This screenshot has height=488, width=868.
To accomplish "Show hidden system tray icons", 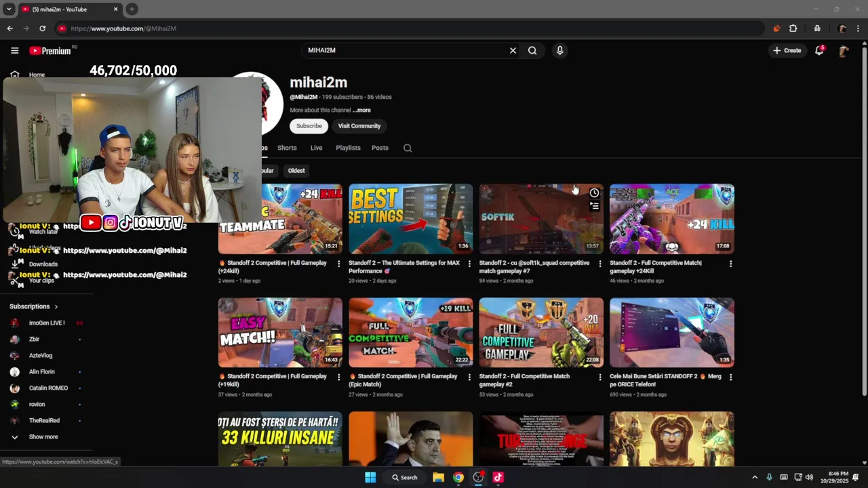I will pos(755,477).
